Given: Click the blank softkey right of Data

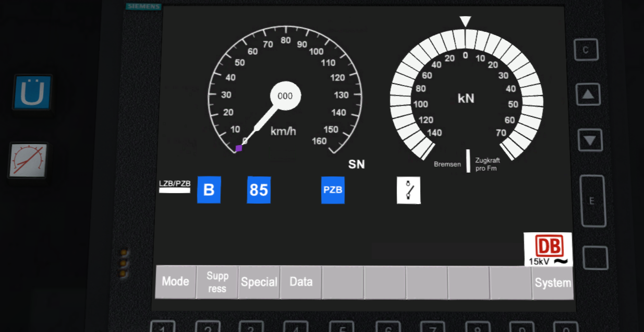Looking at the screenshot, I should pyautogui.click(x=343, y=282).
